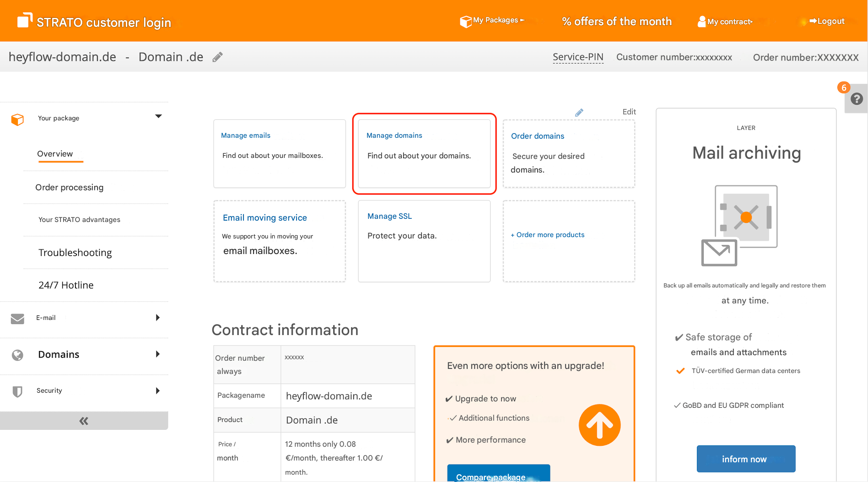The height and width of the screenshot is (482, 868).
Task: Select Order processing in sidebar
Action: coord(70,188)
